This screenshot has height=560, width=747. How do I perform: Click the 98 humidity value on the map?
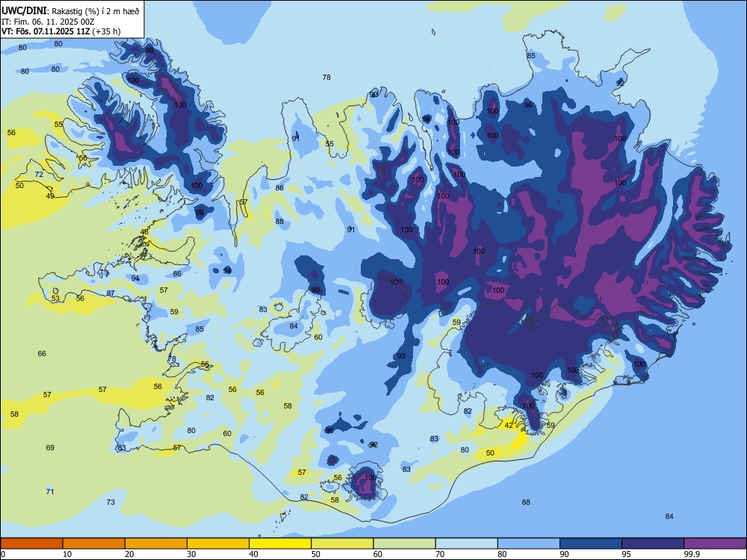[x=427, y=119]
